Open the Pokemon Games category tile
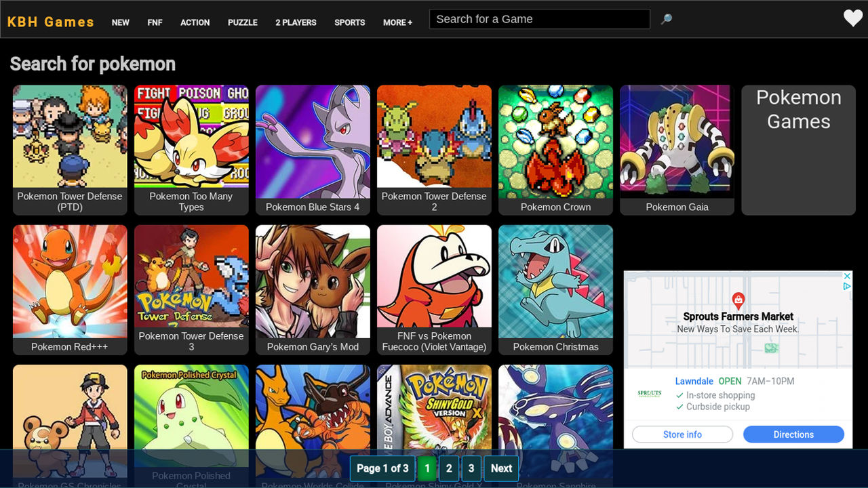 [x=798, y=150]
